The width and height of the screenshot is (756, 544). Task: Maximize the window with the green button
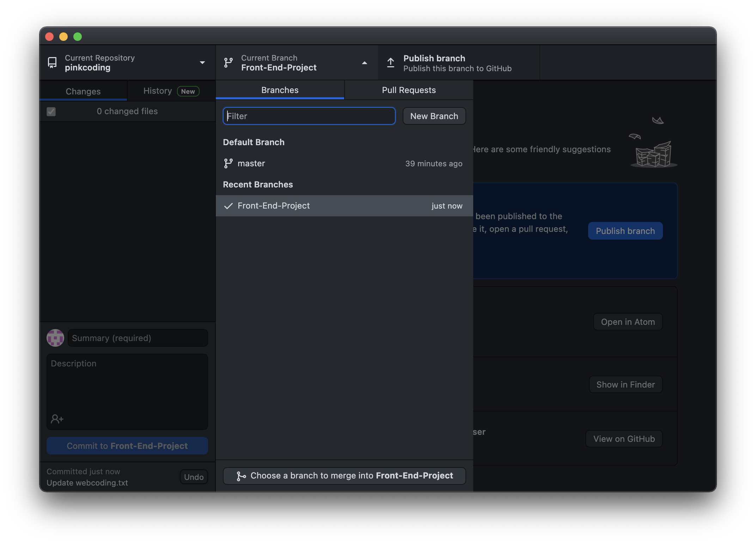coord(78,37)
